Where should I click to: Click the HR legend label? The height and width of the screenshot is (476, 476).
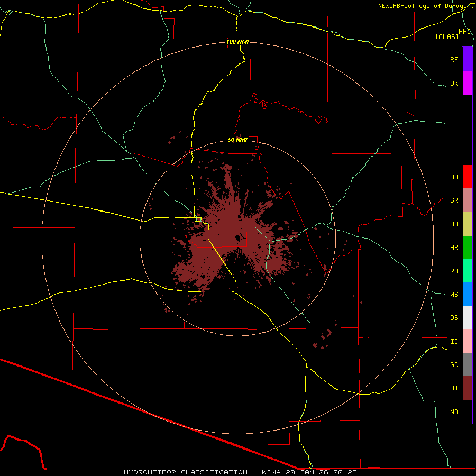pyautogui.click(x=454, y=248)
